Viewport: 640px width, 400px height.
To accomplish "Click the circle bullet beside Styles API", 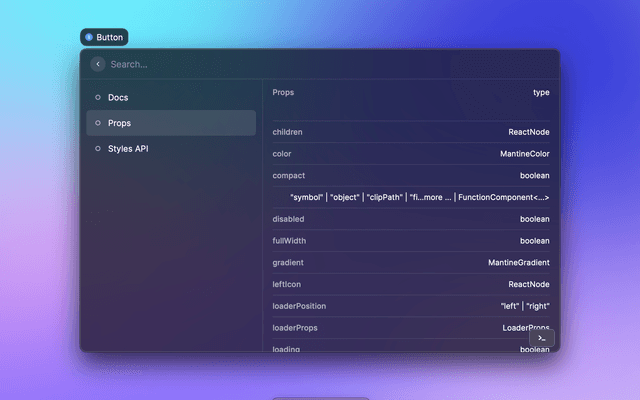I will [x=97, y=148].
